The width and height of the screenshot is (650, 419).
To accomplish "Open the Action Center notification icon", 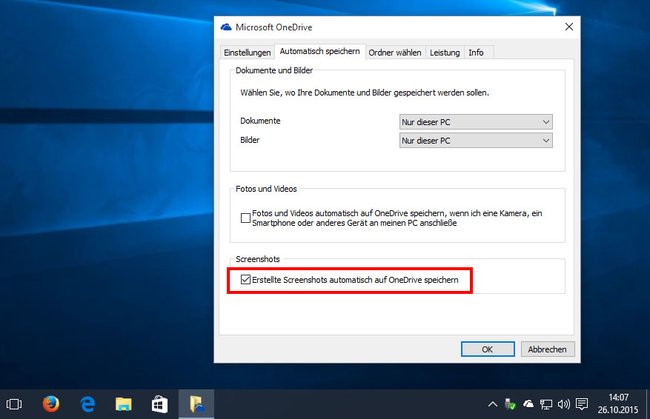I will [582, 404].
